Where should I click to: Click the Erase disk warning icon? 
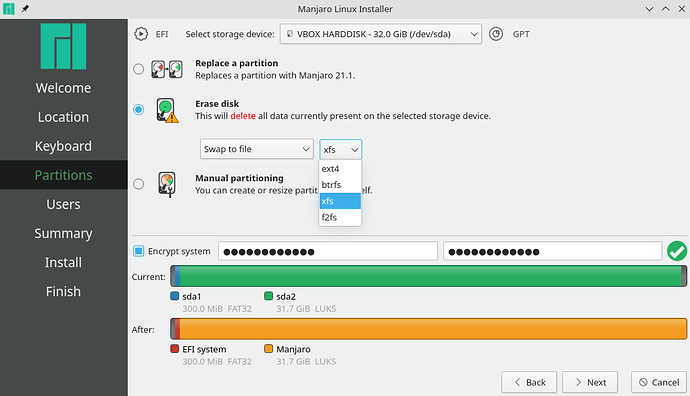tap(167, 110)
